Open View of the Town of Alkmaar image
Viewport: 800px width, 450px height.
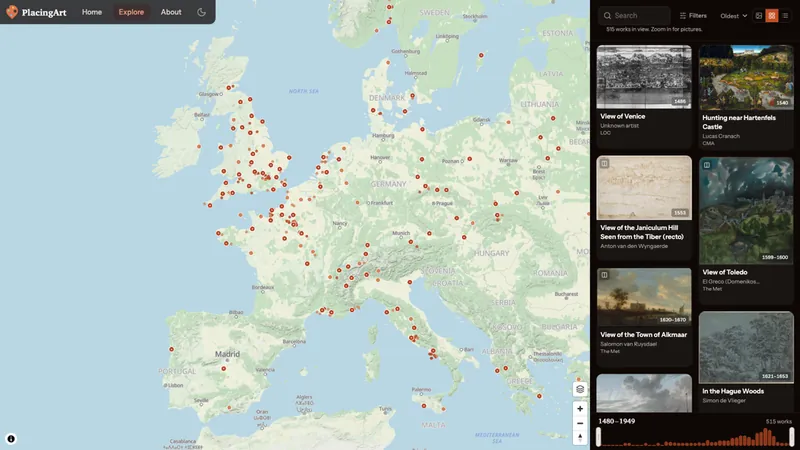point(644,297)
